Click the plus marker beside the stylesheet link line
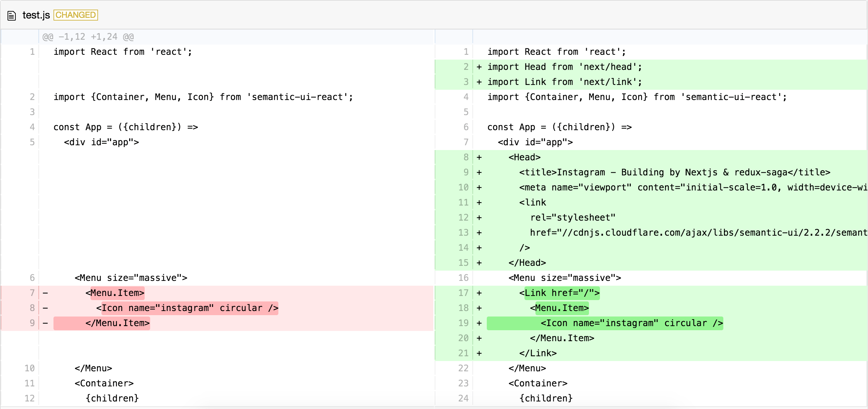 click(x=479, y=217)
